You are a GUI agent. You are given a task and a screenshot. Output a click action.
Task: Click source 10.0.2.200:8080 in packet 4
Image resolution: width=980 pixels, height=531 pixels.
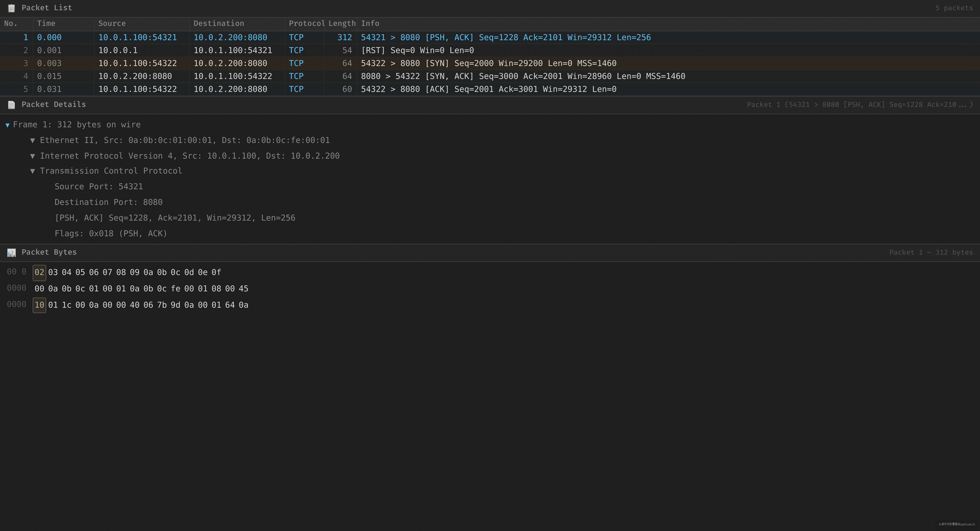tap(135, 76)
